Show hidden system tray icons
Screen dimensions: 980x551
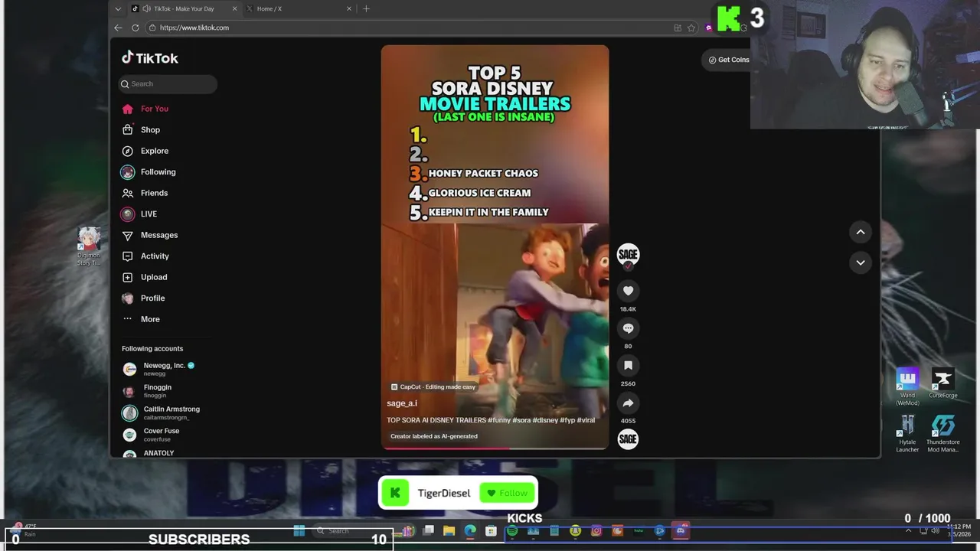pos(909,530)
